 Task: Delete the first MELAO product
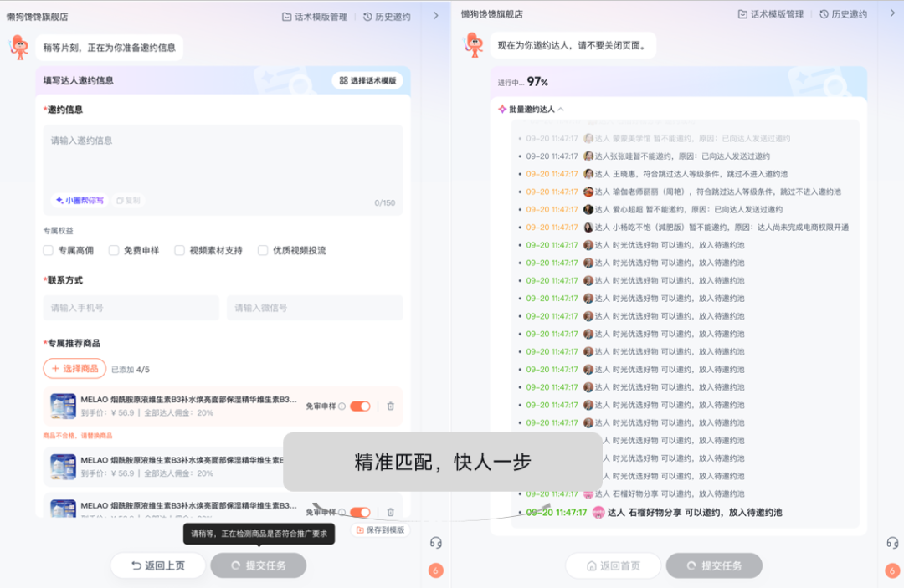390,406
